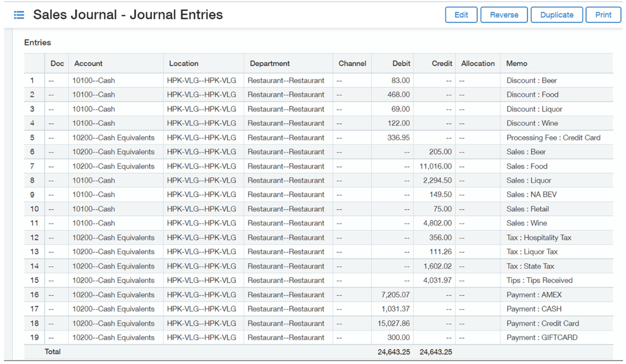Image resolution: width=626 pixels, height=364 pixels.
Task: Click the Print button
Action: pos(603,14)
